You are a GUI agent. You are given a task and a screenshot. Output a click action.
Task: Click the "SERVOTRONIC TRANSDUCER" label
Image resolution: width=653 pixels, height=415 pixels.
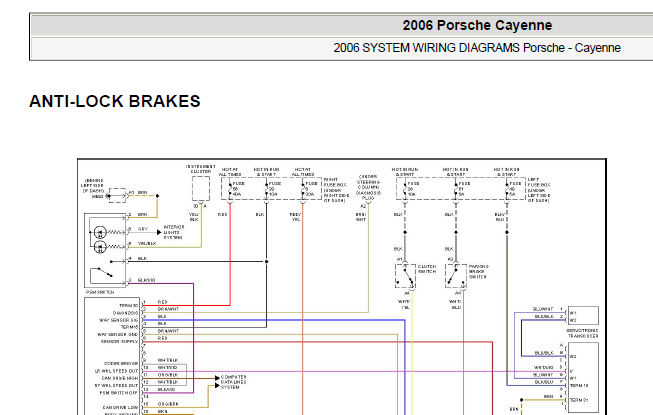583,333
